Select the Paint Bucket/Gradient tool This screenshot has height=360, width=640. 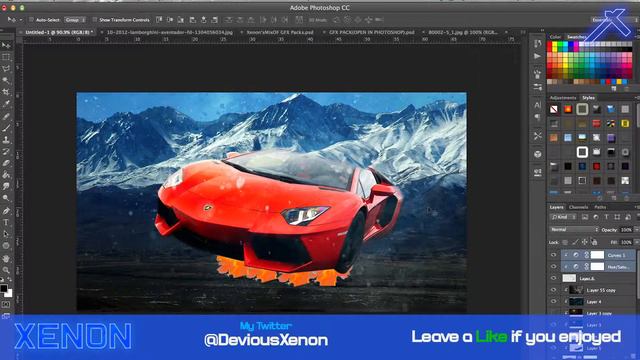[x=6, y=175]
